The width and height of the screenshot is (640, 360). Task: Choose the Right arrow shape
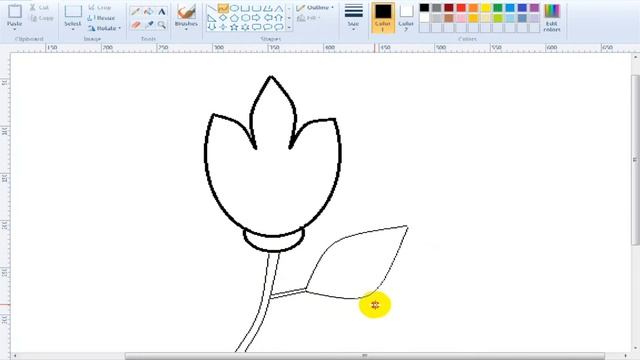point(256,18)
